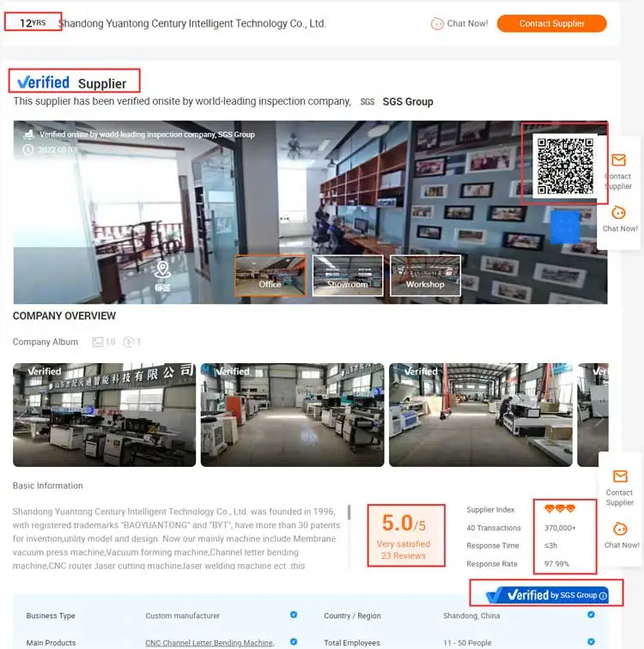Image resolution: width=644 pixels, height=649 pixels.
Task: Click the chat bubble icon in header
Action: pyautogui.click(x=437, y=24)
